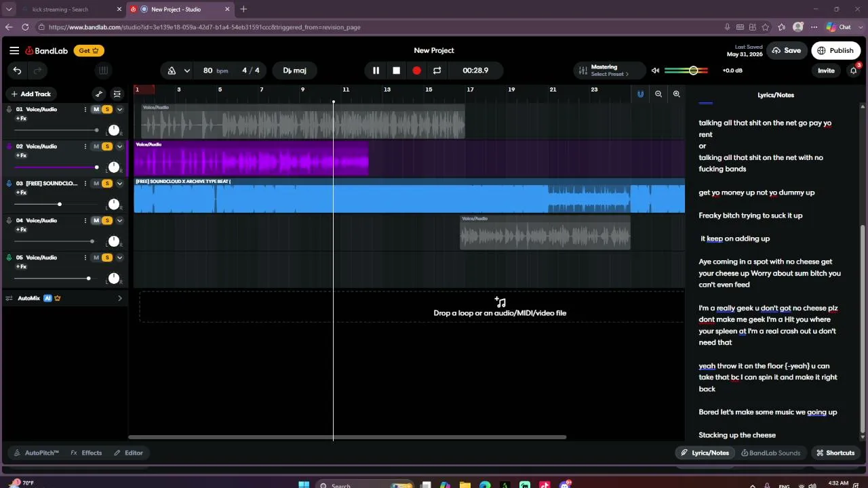Image resolution: width=868 pixels, height=488 pixels.
Task: Open track 05 three-dot menu
Action: point(85,258)
